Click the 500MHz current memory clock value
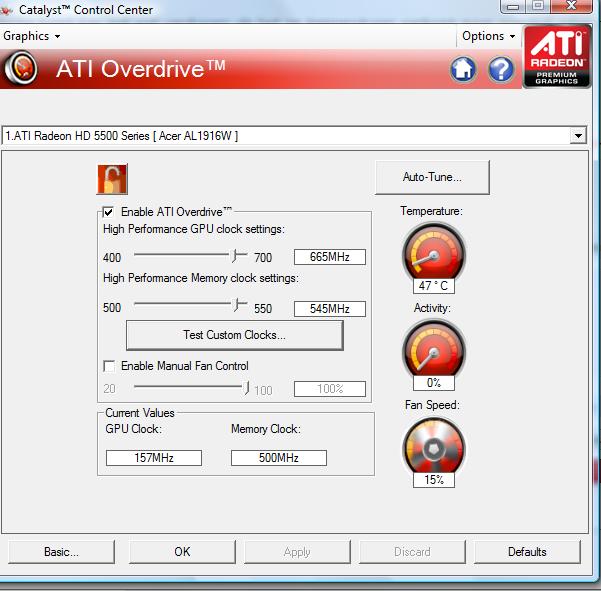Viewport: 601px width, 591px height. click(x=279, y=458)
